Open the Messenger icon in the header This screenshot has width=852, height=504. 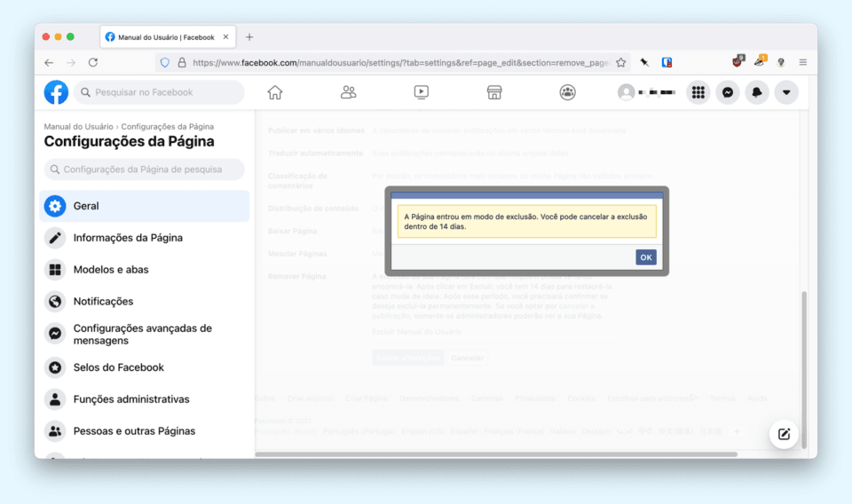point(728,92)
